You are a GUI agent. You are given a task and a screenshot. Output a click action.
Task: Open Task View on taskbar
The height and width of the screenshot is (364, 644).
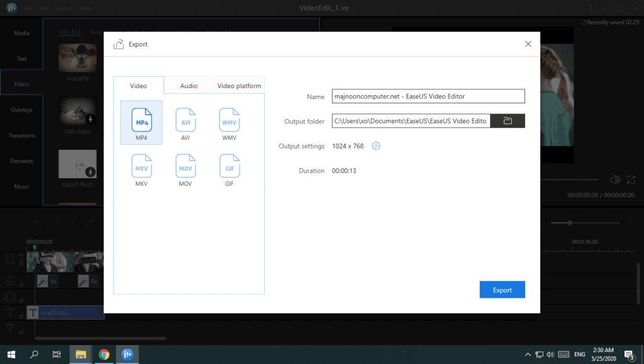tap(57, 355)
